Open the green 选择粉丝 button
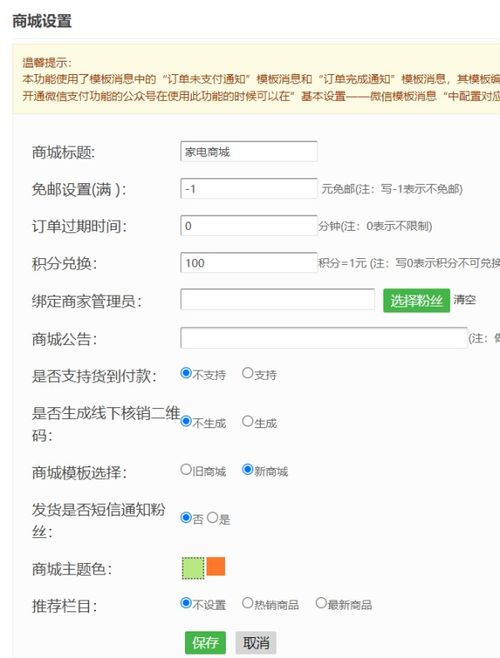Viewport: 500px width, 658px height. [416, 300]
